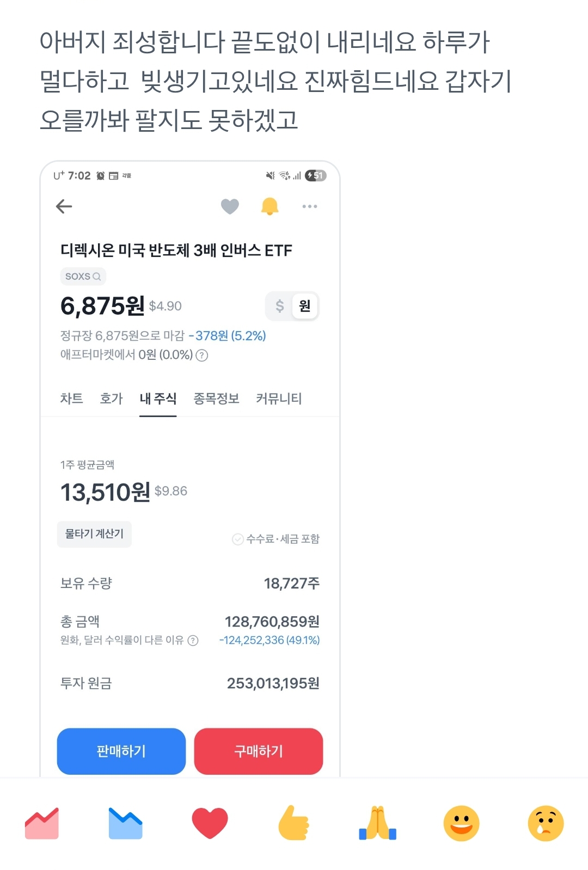React with the red rising chart icon
Screen dimensions: 588x870
tap(42, 823)
